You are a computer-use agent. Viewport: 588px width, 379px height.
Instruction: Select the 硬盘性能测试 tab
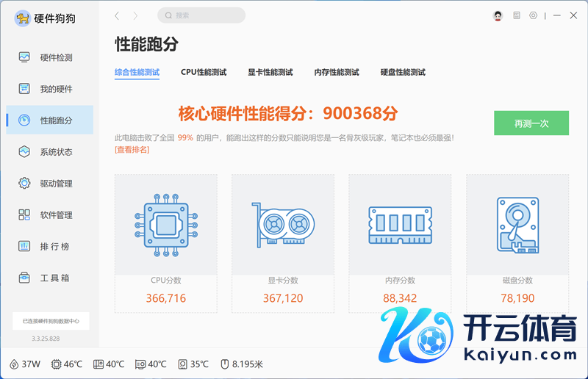[x=403, y=73]
